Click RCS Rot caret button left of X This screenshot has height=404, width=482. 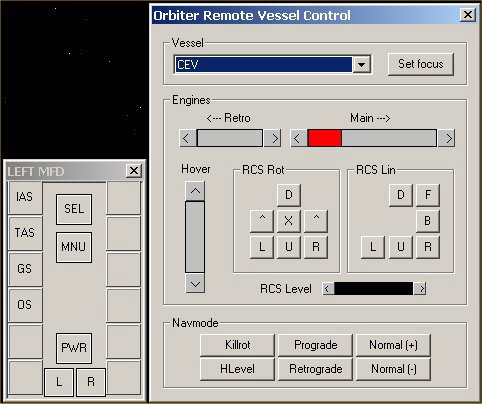coord(262,221)
